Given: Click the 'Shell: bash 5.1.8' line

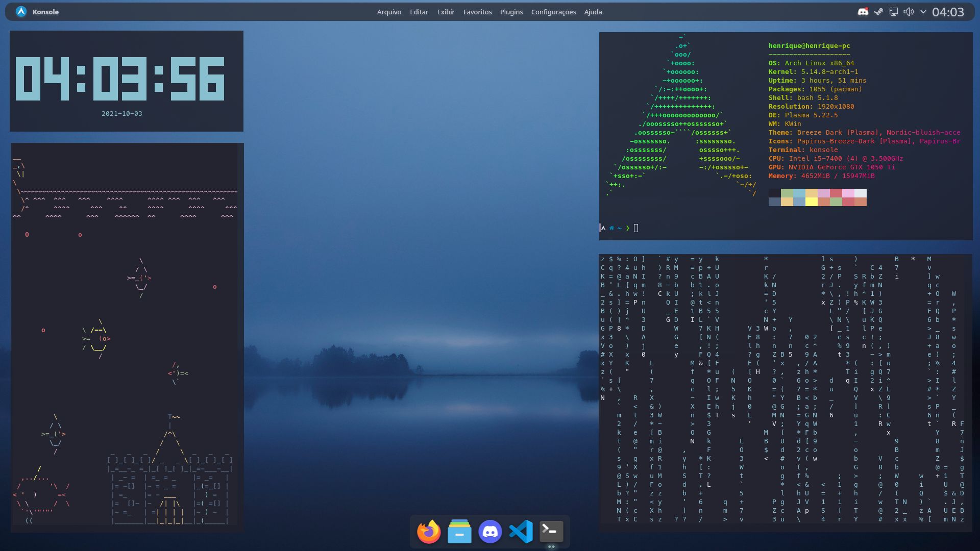Looking at the screenshot, I should pos(803,98).
